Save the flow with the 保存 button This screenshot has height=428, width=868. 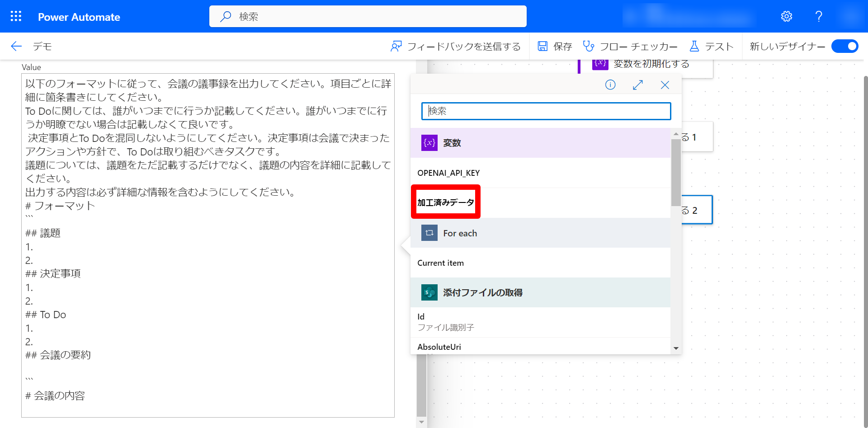click(x=554, y=46)
